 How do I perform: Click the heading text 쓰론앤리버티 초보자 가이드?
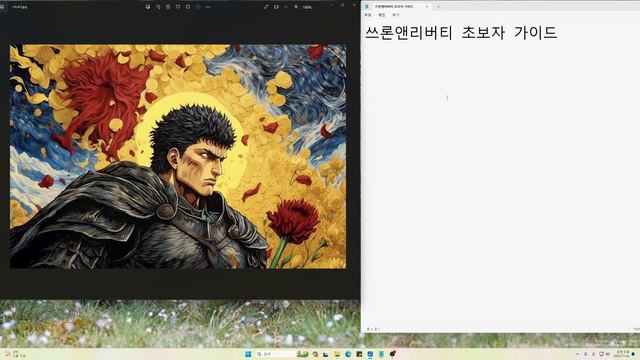(461, 32)
